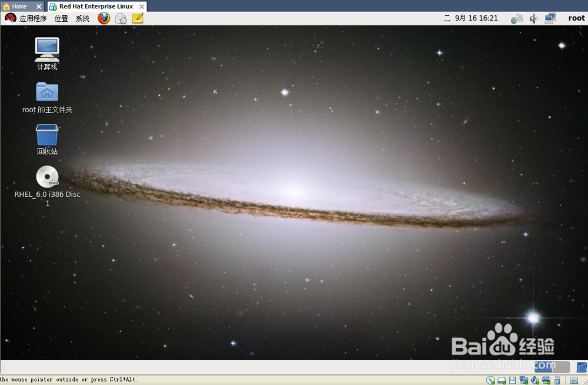
Task: Click the Red Hat logo icon
Action: pyautogui.click(x=10, y=18)
